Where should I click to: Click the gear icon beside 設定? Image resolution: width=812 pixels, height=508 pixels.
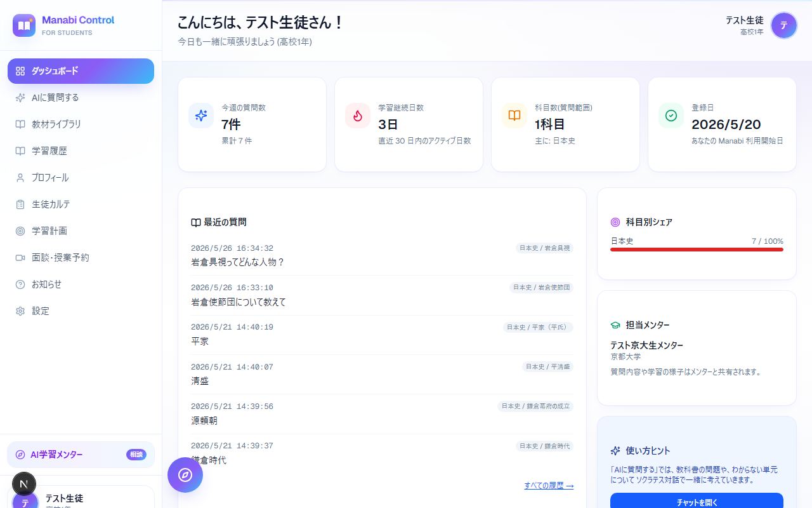tap(20, 311)
